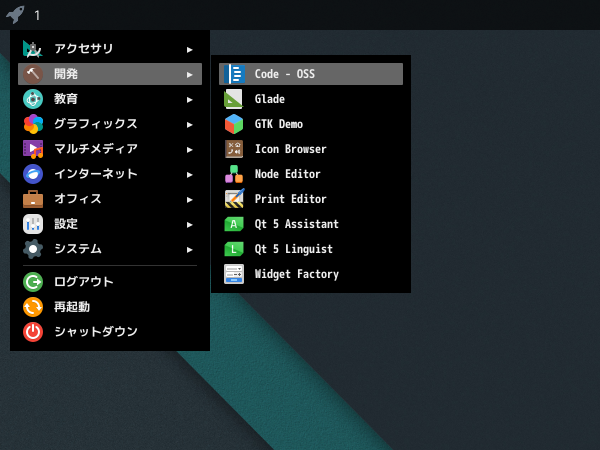This screenshot has width=600, height=450.
Task: Click the インターネット globe icon
Action: pos(33,174)
